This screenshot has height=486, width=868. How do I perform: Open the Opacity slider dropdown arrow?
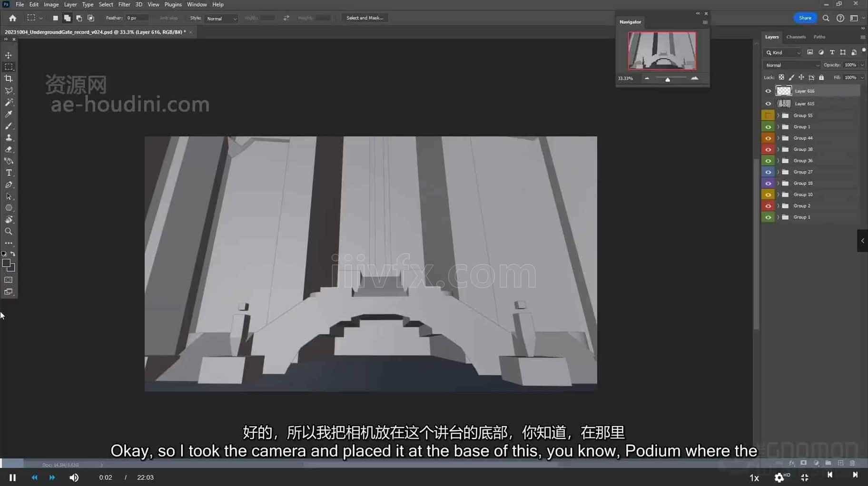[x=862, y=65]
